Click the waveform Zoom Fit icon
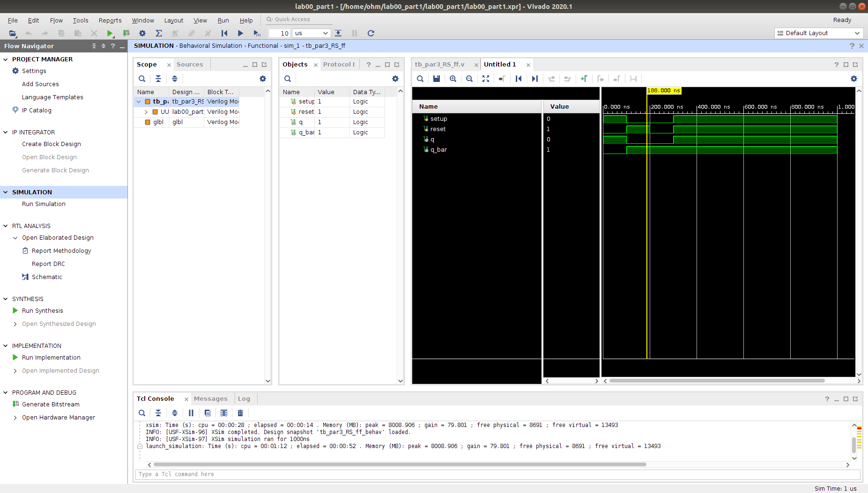Viewport: 868px width, 493px height. tap(486, 79)
